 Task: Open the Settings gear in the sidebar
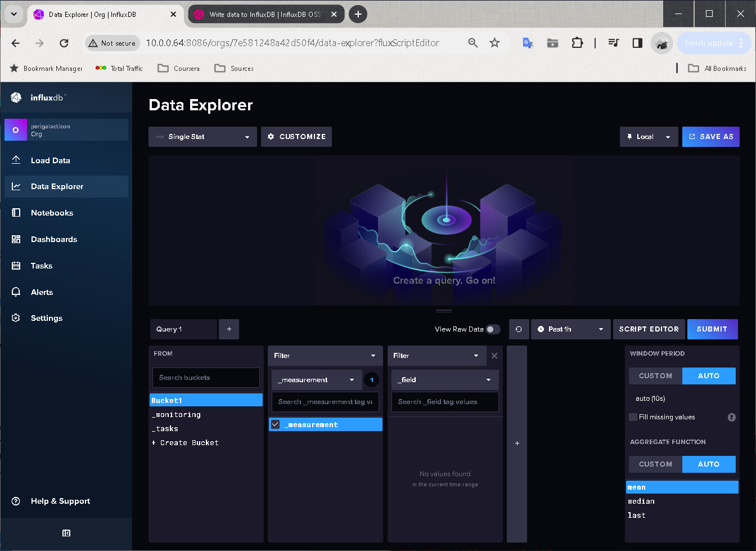click(x=46, y=318)
